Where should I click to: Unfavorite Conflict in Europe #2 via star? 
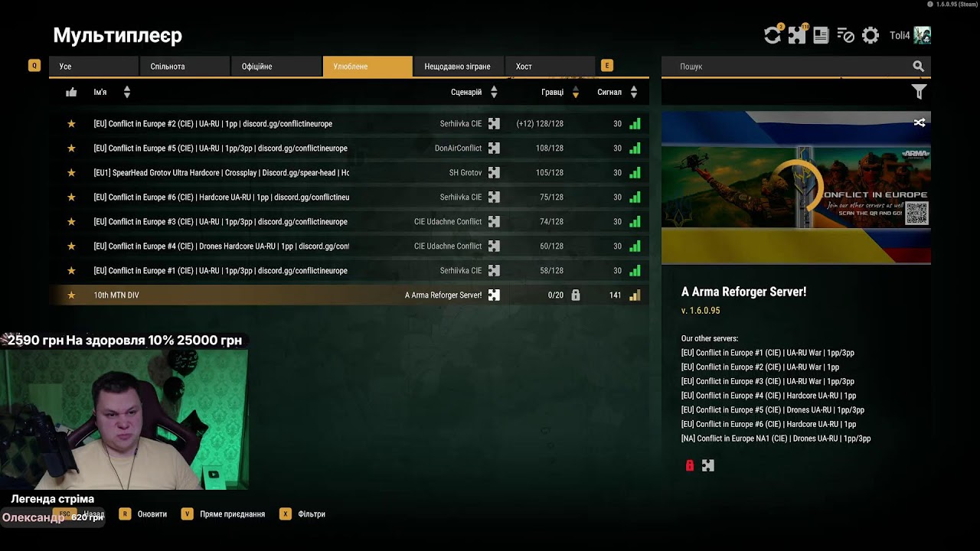71,124
